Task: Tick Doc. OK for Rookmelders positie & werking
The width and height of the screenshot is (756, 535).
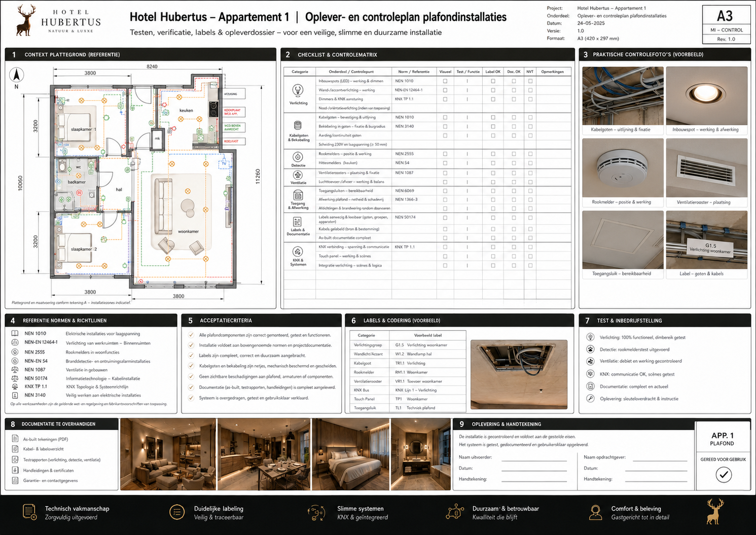Action: [514, 154]
